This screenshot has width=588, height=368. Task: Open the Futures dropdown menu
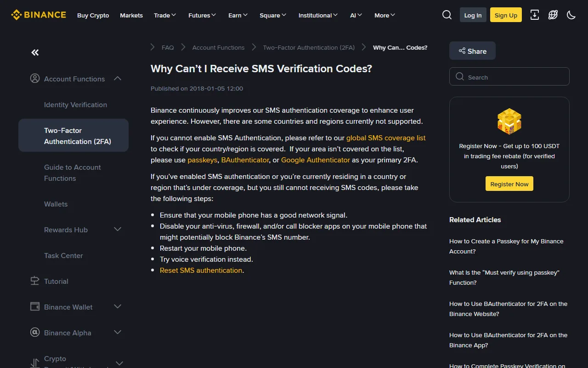[x=202, y=15]
